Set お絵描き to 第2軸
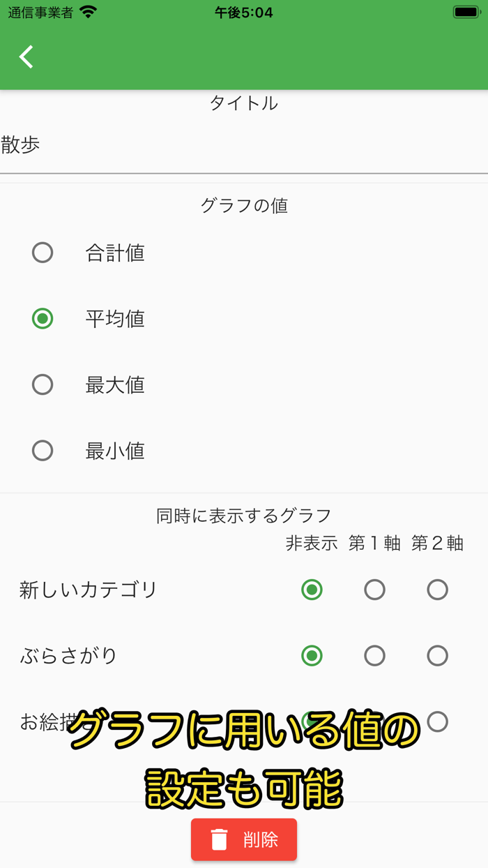The width and height of the screenshot is (488, 868). (437, 721)
